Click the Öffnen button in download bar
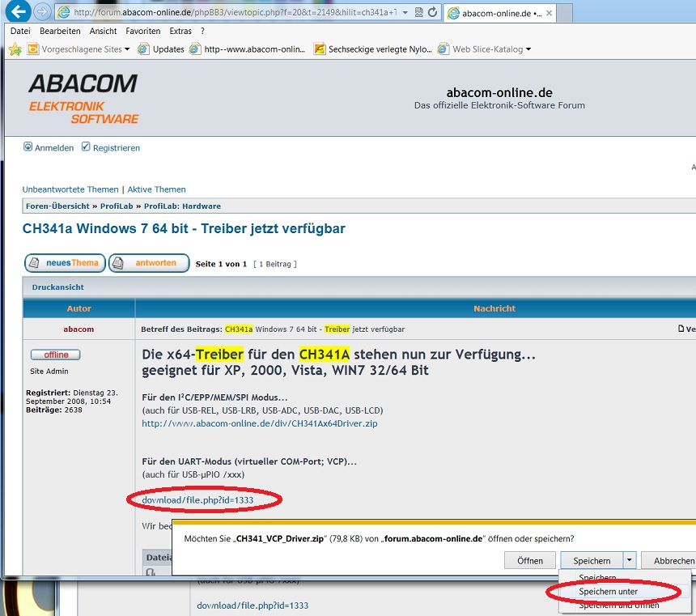 530,561
